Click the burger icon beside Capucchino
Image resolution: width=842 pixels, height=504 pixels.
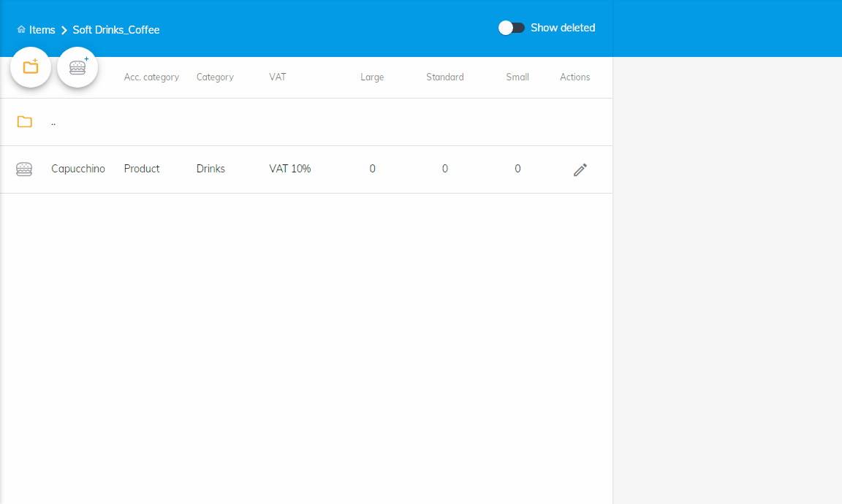click(x=24, y=169)
